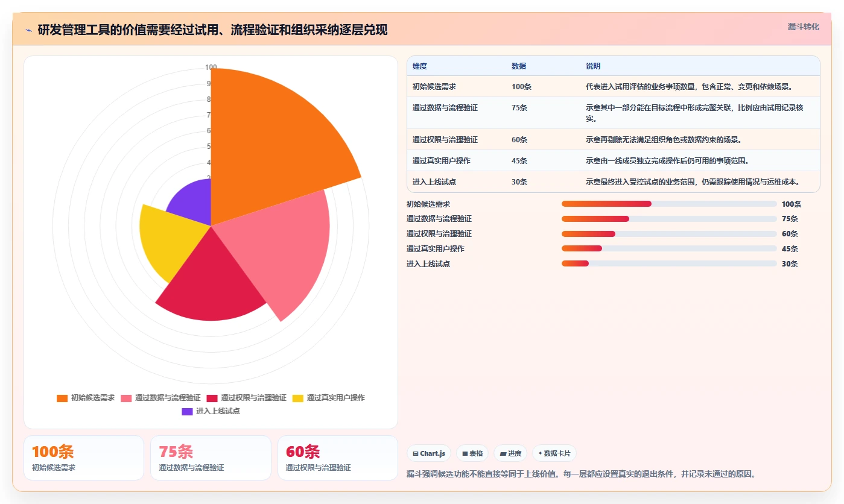This screenshot has width=844, height=504.
Task: Click the 数据卡片 tag
Action: [554, 453]
